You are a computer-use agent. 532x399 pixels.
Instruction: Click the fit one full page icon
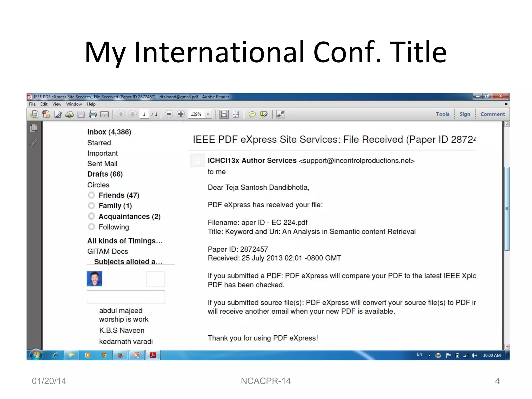pos(236,114)
